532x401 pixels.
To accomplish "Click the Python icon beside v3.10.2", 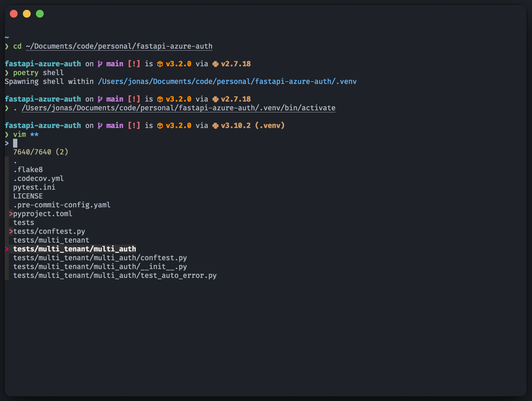I will (x=215, y=126).
